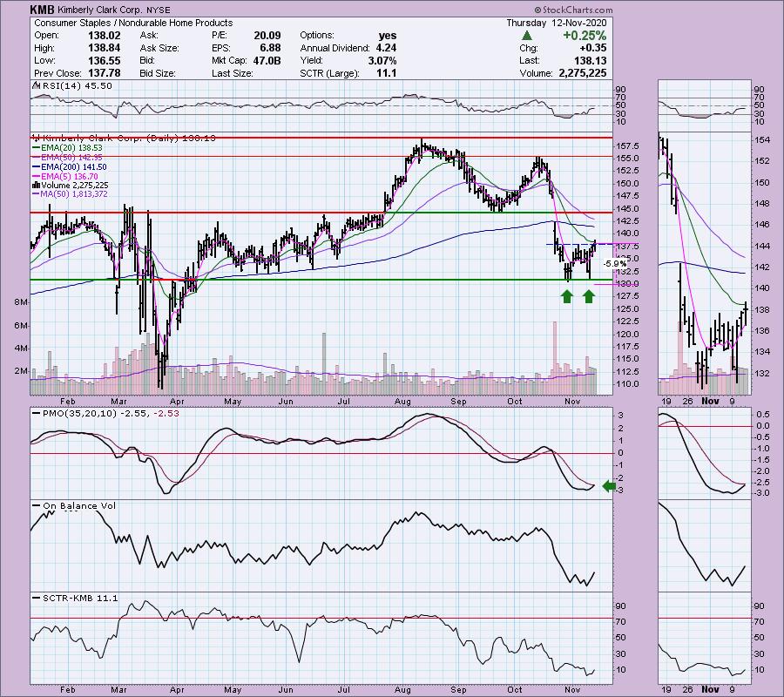Click the 8M volume axis label
The height and width of the screenshot is (697, 784).
coord(21,302)
